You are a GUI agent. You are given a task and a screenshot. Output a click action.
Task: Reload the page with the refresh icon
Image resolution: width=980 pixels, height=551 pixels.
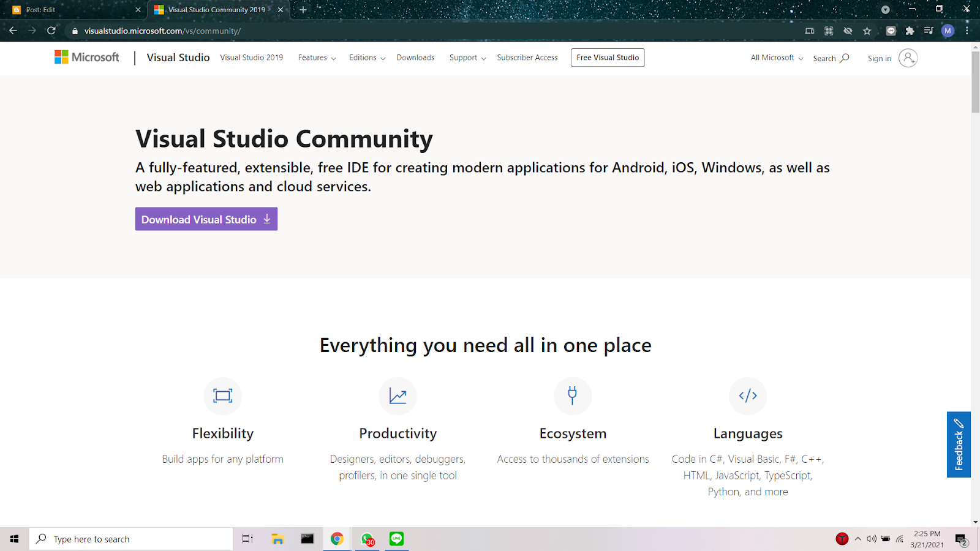(x=51, y=31)
